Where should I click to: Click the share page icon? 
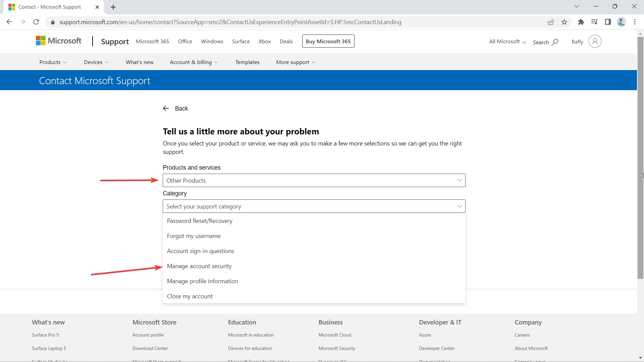click(551, 22)
